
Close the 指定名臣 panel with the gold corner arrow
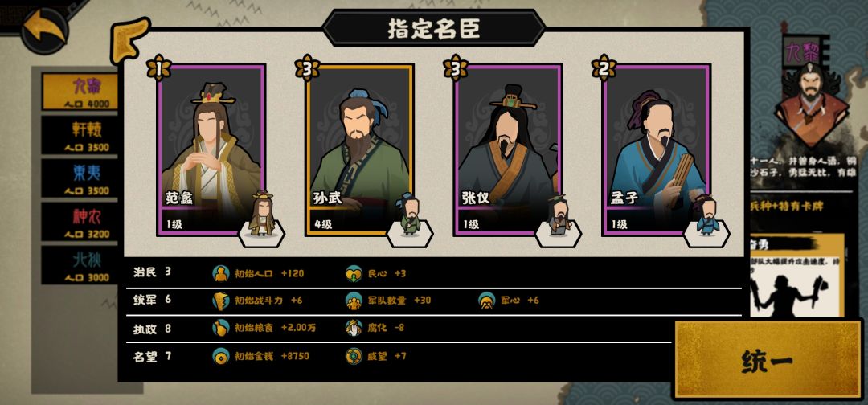pos(129,40)
